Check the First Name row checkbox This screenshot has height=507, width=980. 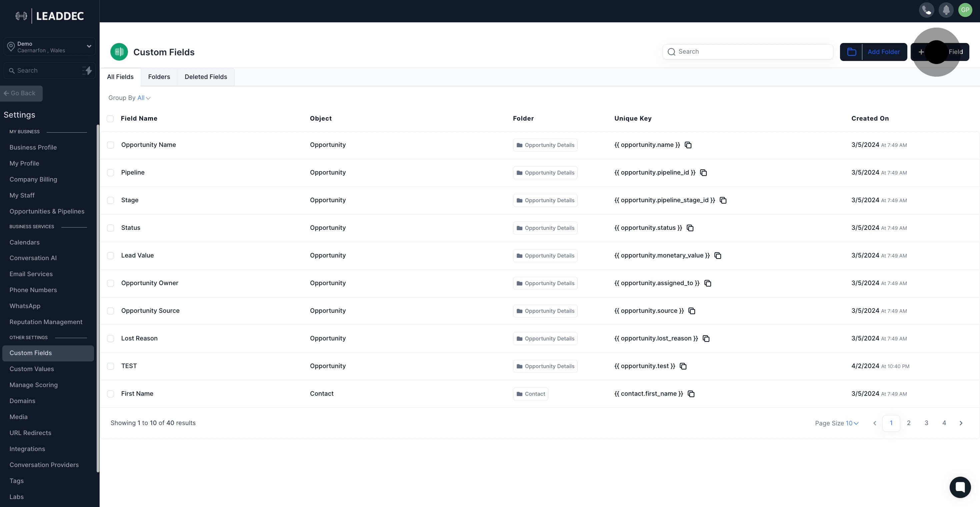pyautogui.click(x=110, y=394)
